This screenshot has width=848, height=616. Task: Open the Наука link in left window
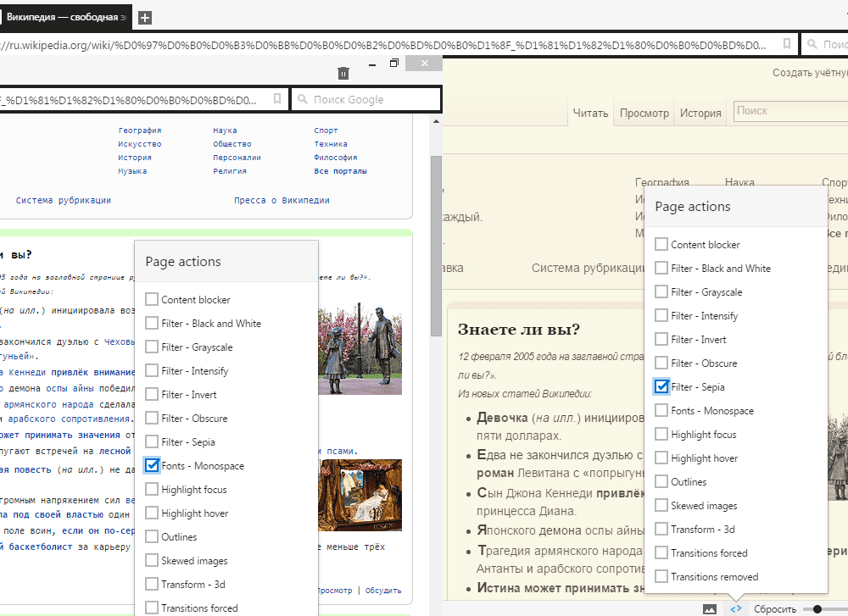[225, 130]
